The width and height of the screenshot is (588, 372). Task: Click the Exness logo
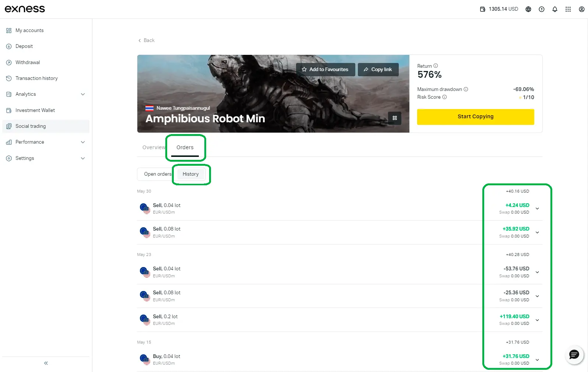click(25, 9)
